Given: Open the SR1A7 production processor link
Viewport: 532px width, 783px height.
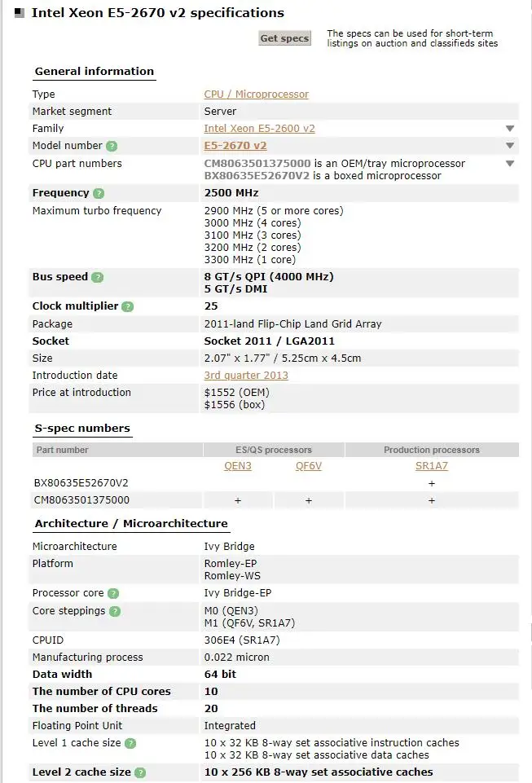Looking at the screenshot, I should [x=431, y=466].
